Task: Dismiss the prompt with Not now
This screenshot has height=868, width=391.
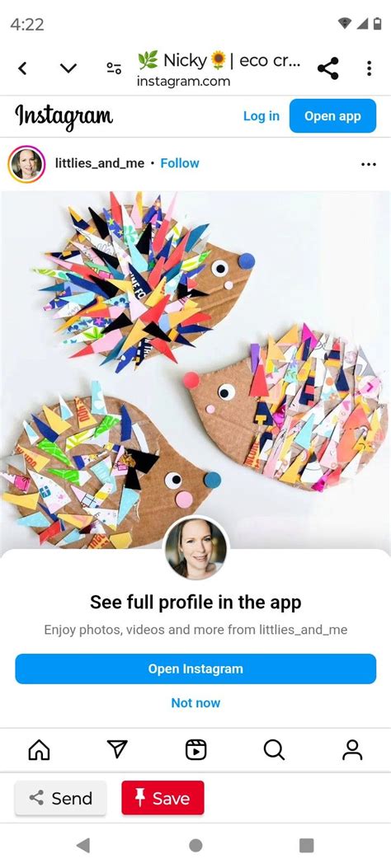Action: [195, 702]
